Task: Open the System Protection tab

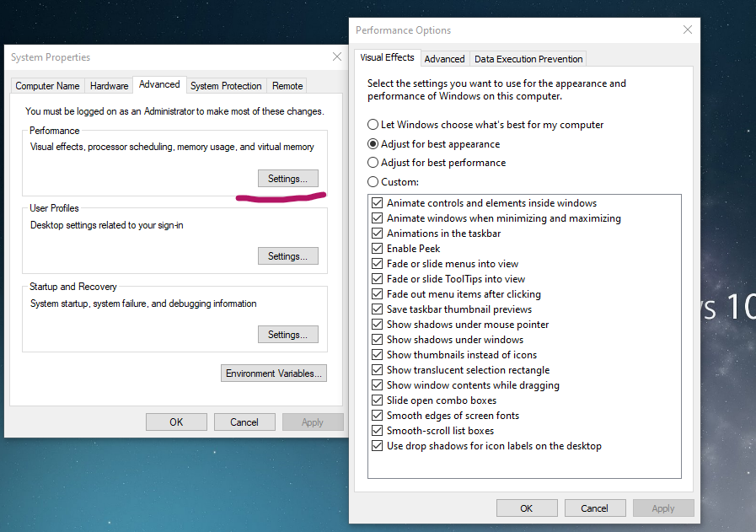Action: 226,86
